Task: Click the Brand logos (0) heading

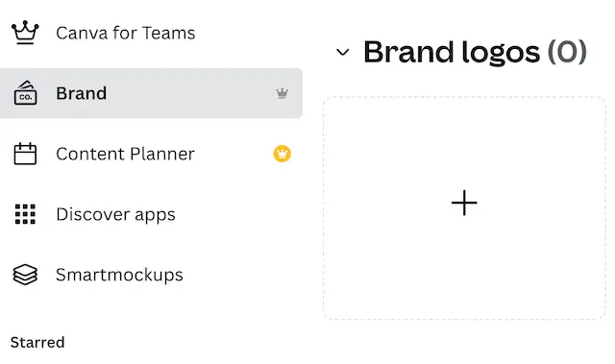Action: pos(475,52)
